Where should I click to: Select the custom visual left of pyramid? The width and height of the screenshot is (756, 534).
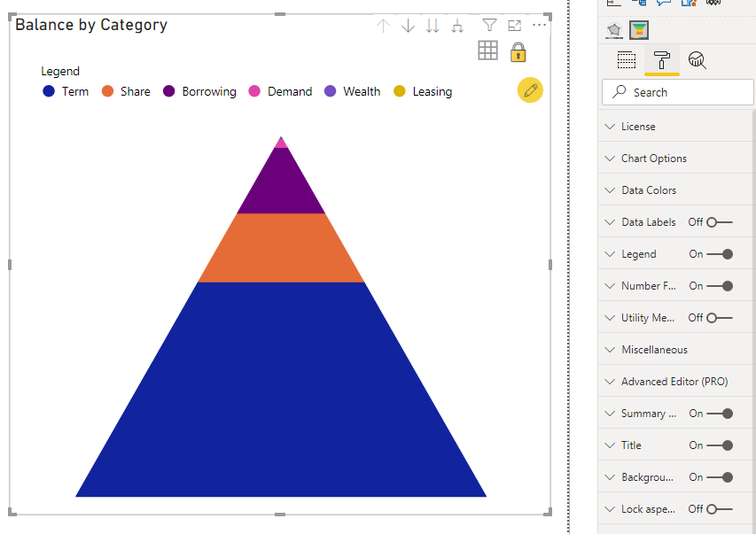click(614, 30)
